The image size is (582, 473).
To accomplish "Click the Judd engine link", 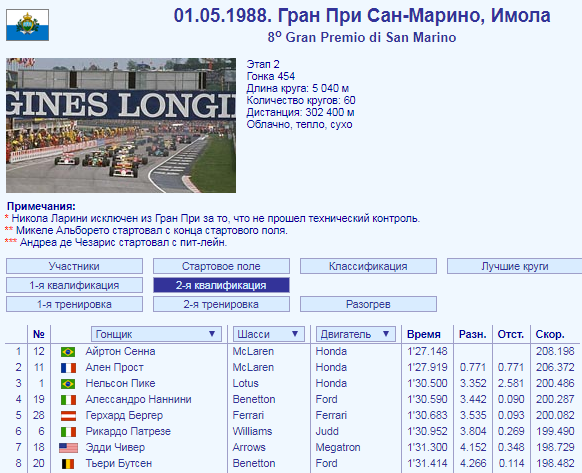I will pos(327,431).
